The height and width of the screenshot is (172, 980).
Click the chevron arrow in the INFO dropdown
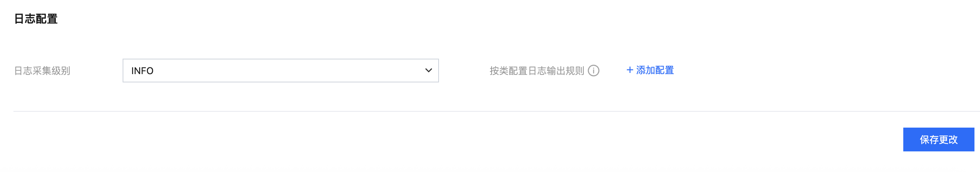coord(429,71)
